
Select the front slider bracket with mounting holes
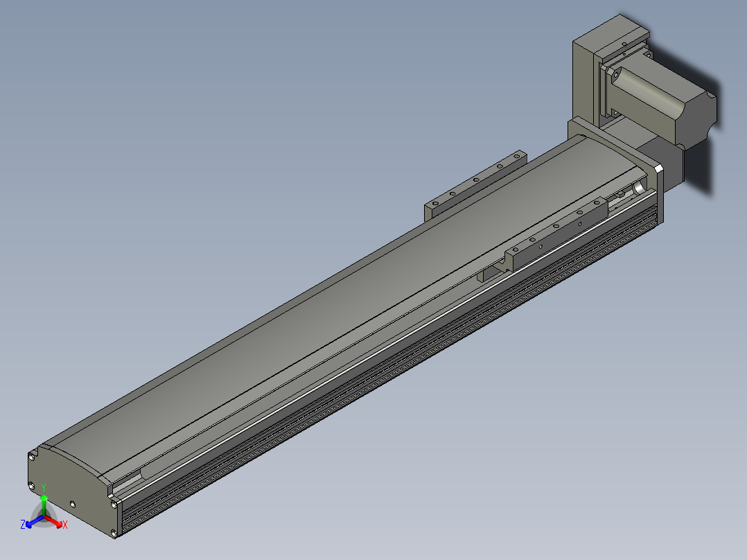coord(556,233)
